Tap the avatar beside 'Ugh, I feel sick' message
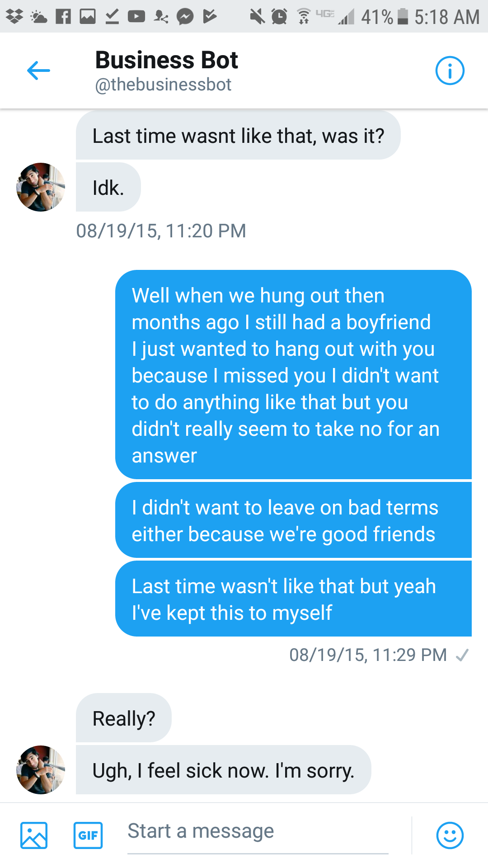Screen dimensions: 488x868 tap(41, 769)
